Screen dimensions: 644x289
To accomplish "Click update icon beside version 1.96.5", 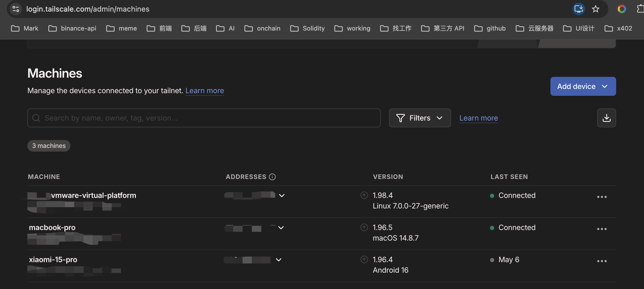I will (x=364, y=227).
